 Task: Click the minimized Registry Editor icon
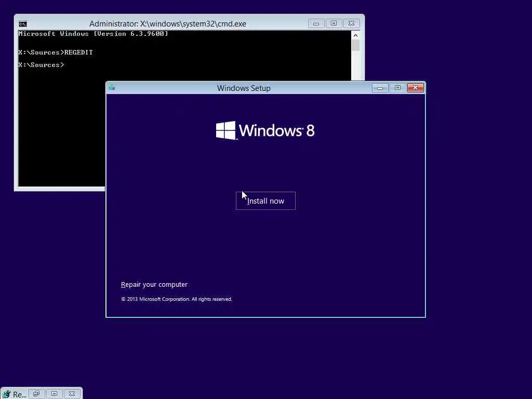(6, 394)
